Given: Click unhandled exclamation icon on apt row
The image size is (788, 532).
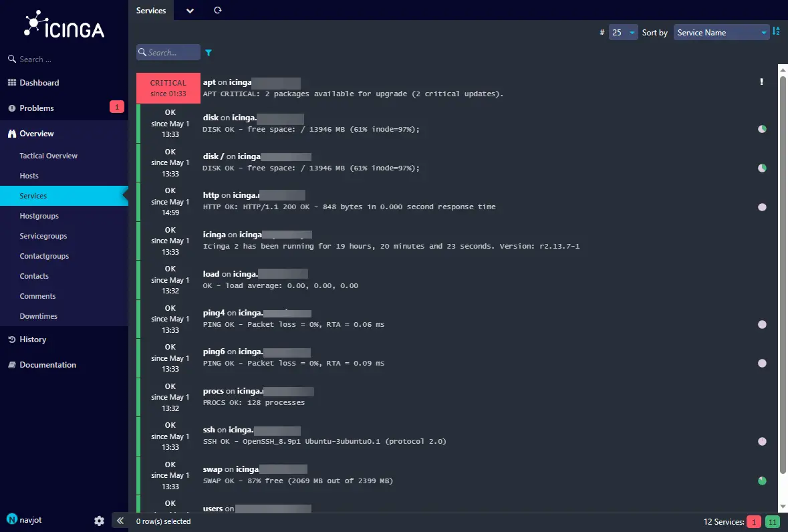Looking at the screenshot, I should (x=761, y=82).
